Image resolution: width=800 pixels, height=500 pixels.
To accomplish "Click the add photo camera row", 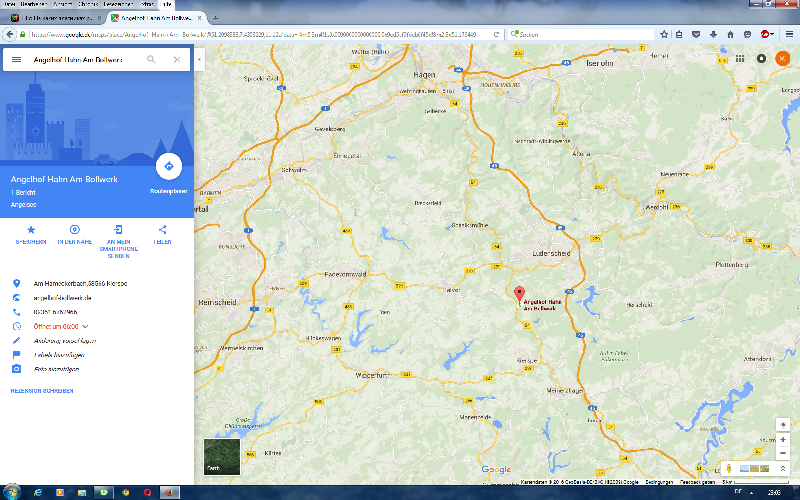I will point(56,369).
